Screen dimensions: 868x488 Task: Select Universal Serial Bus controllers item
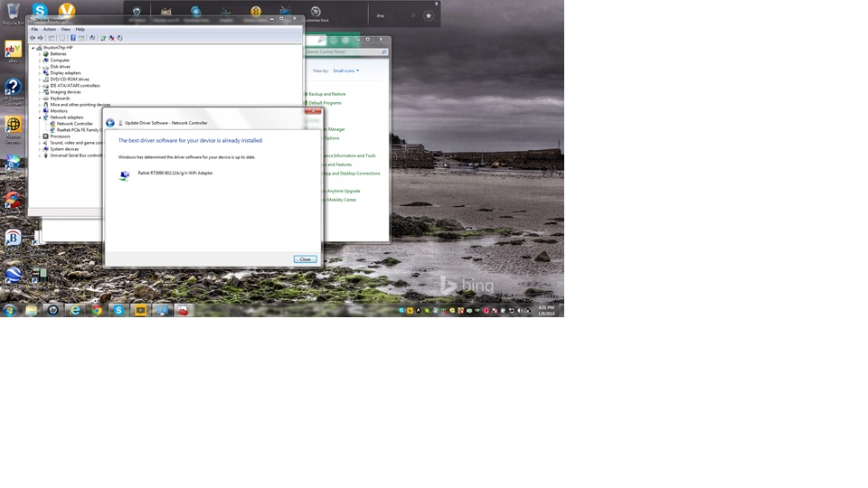(76, 155)
